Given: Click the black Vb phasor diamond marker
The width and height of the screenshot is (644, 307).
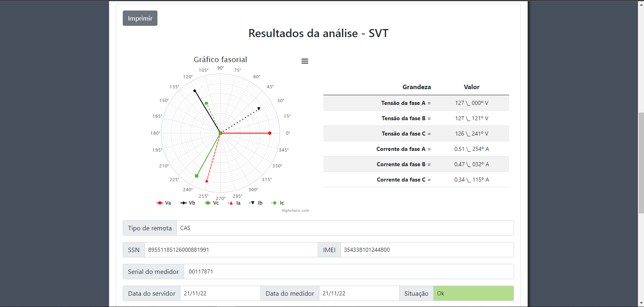Looking at the screenshot, I should [195, 91].
